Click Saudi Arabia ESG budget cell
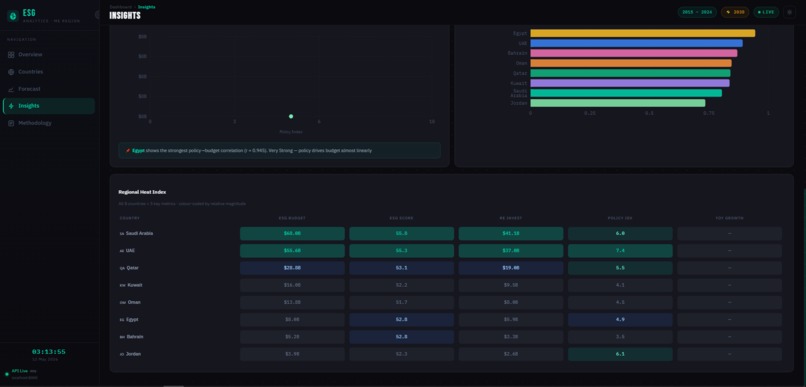Screen dimensions: 806x387 292,234
